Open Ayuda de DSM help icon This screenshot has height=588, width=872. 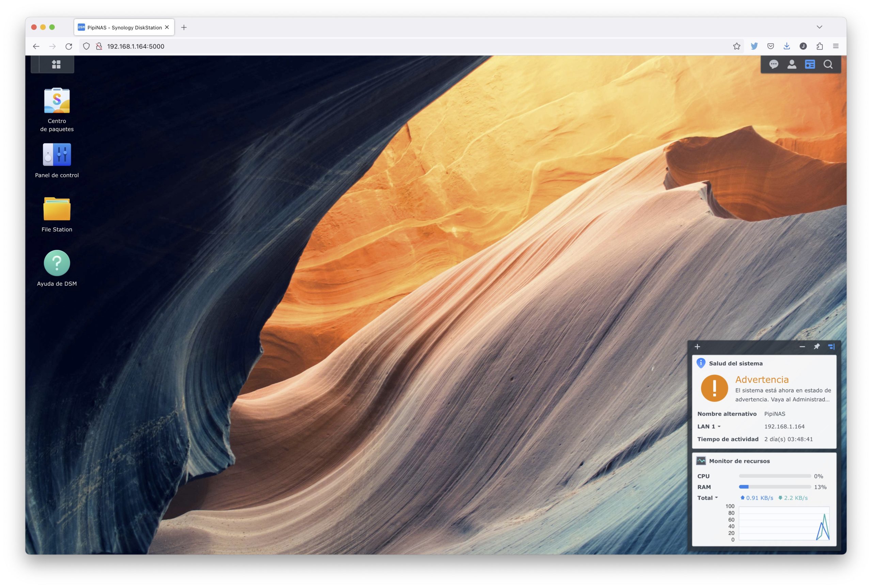point(57,263)
